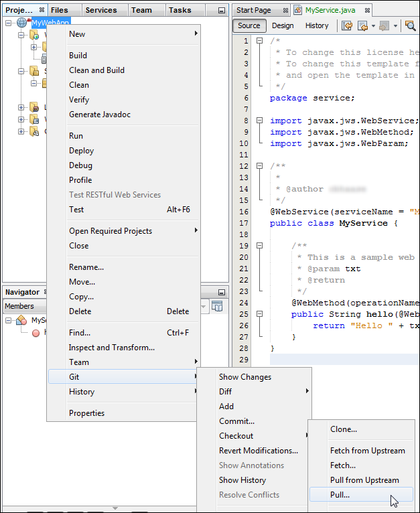Switch editor to Design view
This screenshot has height=513, width=420.
click(283, 25)
